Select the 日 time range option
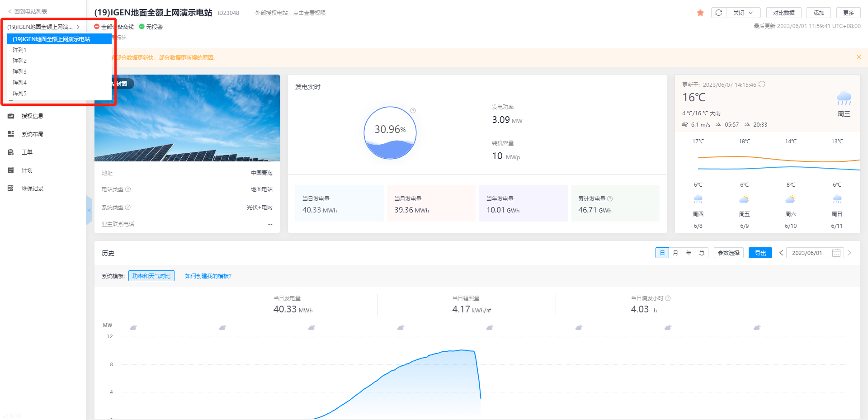Screen dimensions: 868x420 click(662, 253)
